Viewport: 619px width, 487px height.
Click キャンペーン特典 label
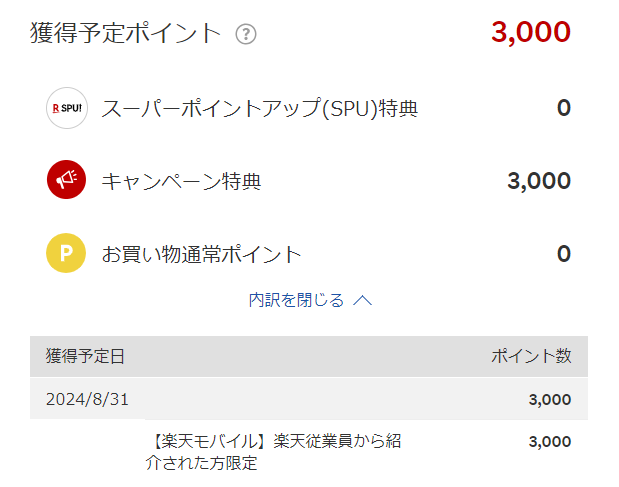tap(181, 182)
